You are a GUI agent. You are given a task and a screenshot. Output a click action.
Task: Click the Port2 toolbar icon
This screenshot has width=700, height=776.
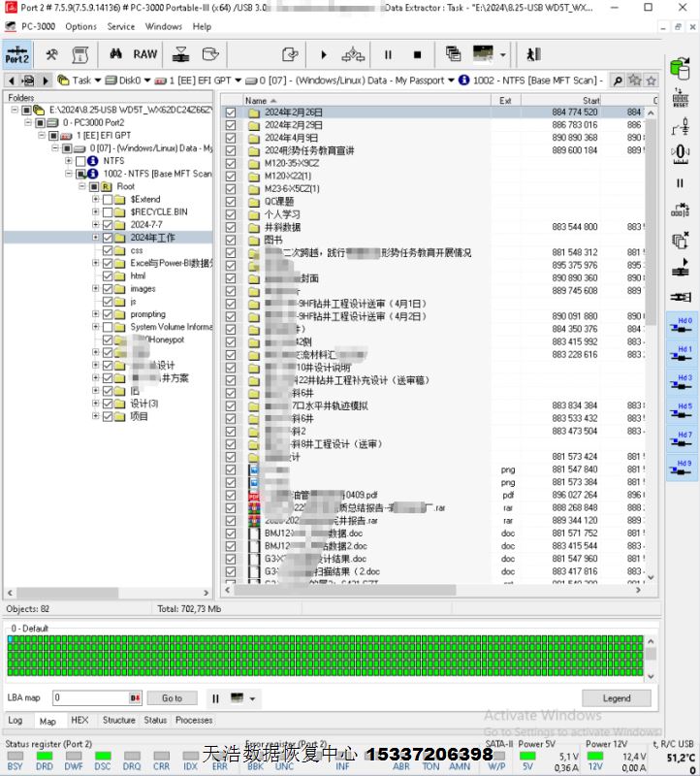pos(17,54)
